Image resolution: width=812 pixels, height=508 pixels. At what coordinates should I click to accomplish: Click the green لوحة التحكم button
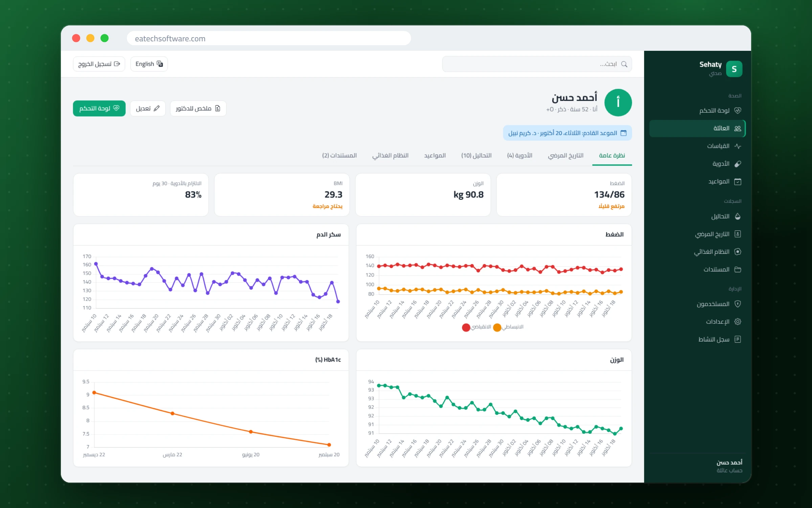point(99,108)
